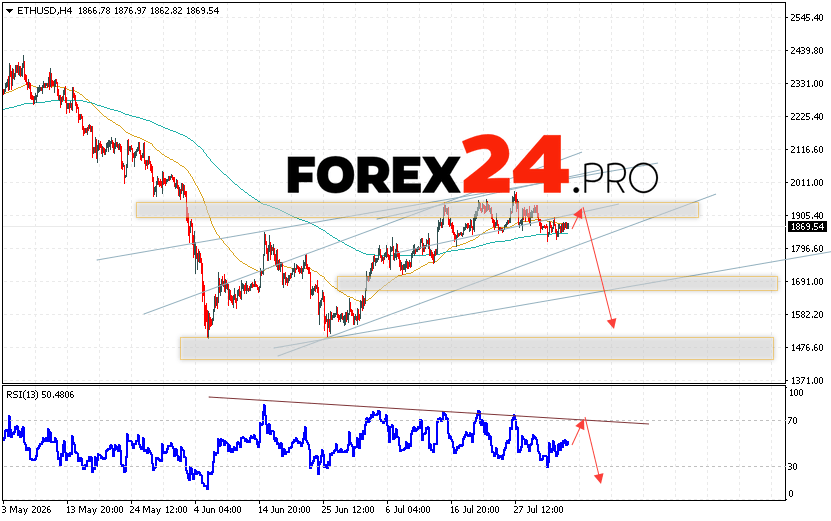Select the RSI scale value 70
The width and height of the screenshot is (831, 521).
793,421
